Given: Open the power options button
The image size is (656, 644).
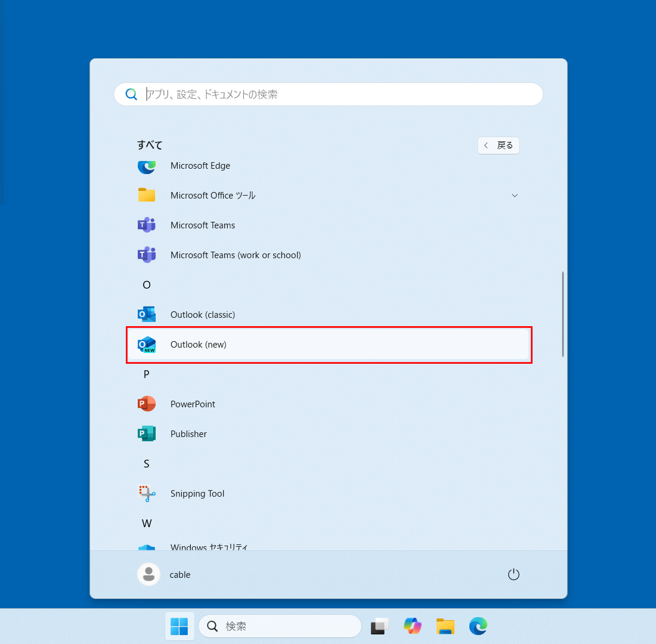Looking at the screenshot, I should coord(513,574).
